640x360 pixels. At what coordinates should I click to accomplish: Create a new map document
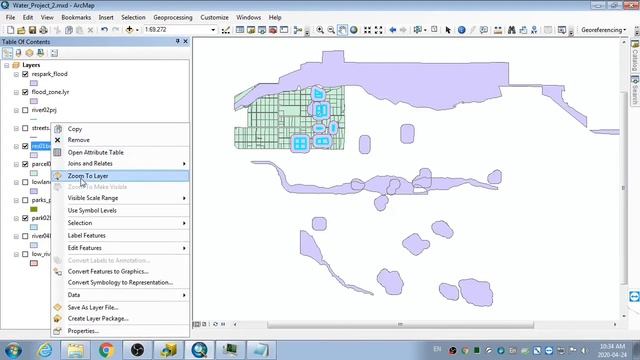click(x=11, y=30)
